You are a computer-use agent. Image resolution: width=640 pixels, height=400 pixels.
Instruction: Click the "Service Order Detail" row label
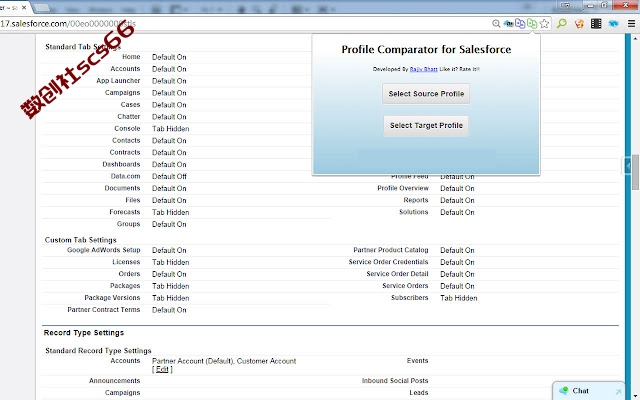(x=397, y=273)
